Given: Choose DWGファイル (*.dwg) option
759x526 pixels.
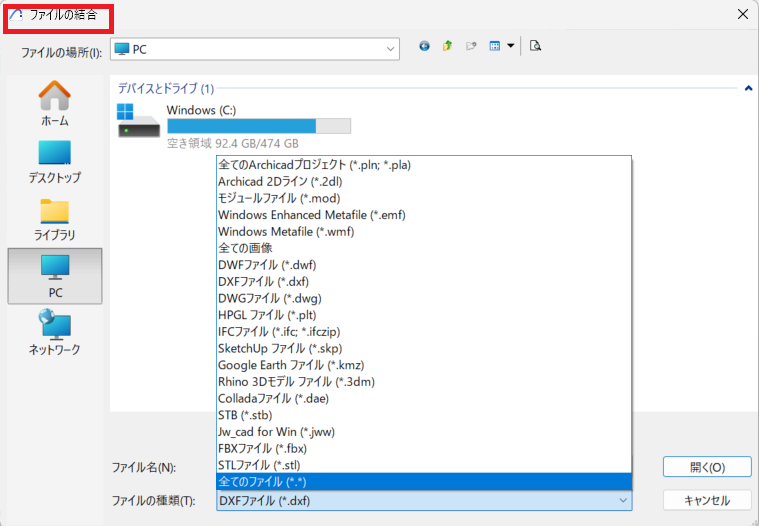Looking at the screenshot, I should pyautogui.click(x=424, y=299).
